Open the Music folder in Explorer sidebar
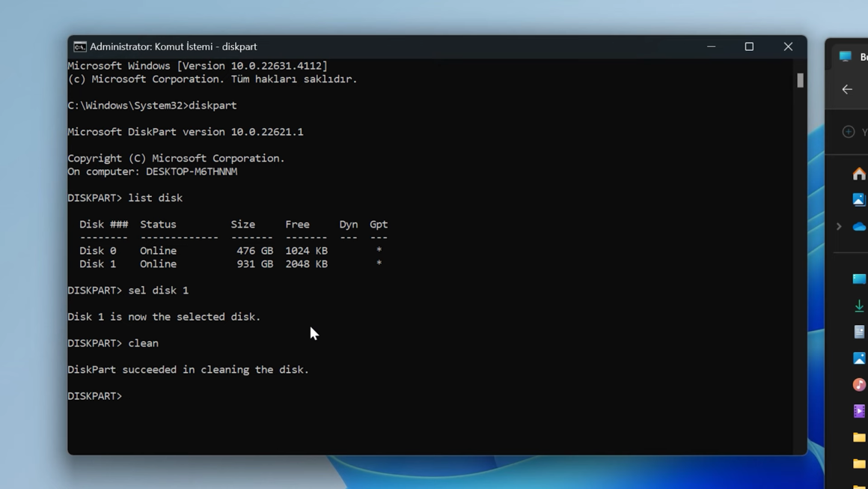The image size is (868, 489). [x=859, y=385]
